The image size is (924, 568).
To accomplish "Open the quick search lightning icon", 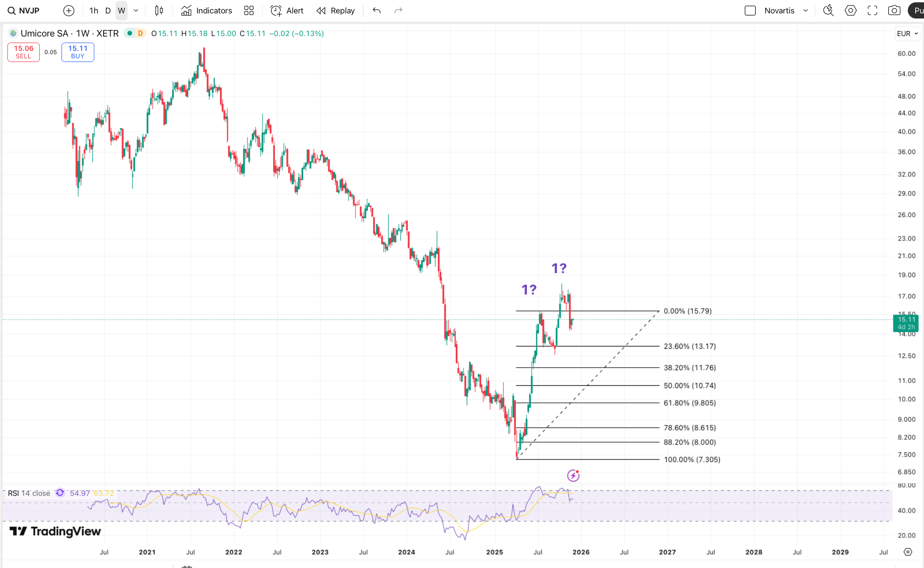I will (828, 11).
